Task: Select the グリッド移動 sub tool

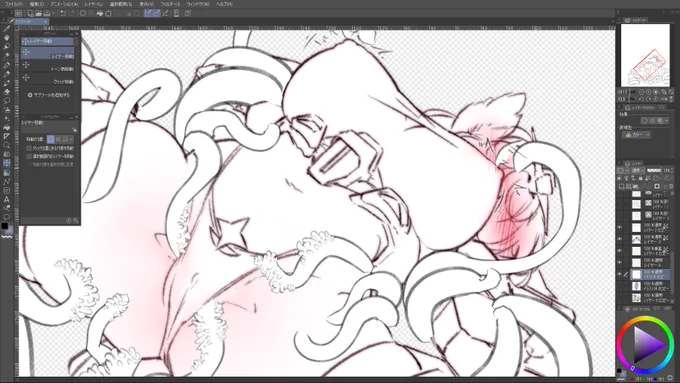Action: click(x=48, y=79)
